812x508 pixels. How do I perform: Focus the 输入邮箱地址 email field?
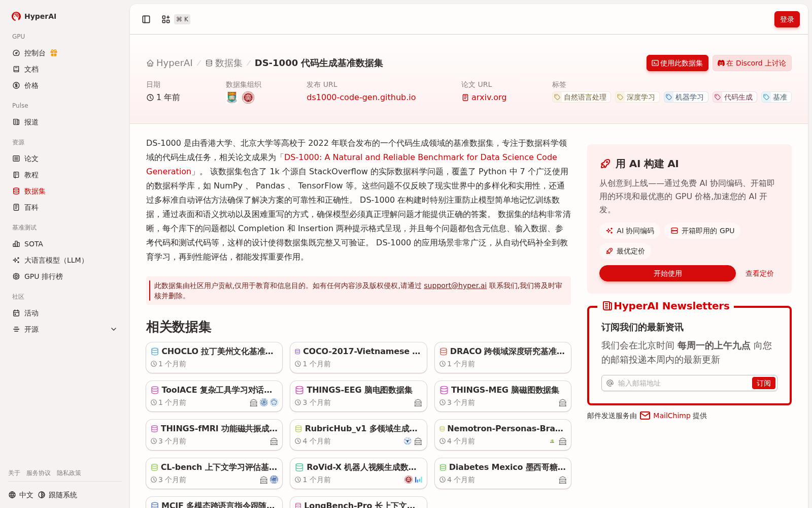(683, 383)
